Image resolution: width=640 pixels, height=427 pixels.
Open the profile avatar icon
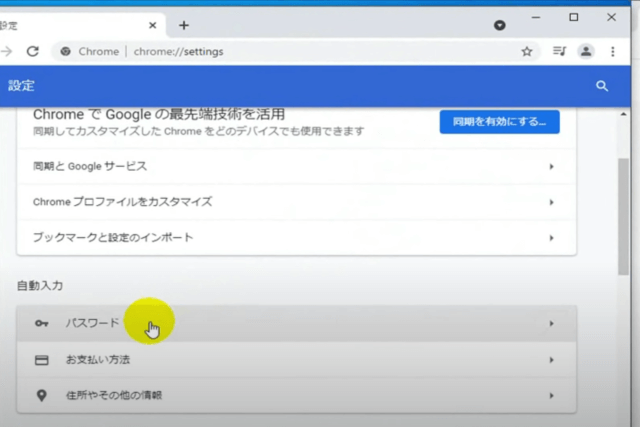click(x=586, y=51)
